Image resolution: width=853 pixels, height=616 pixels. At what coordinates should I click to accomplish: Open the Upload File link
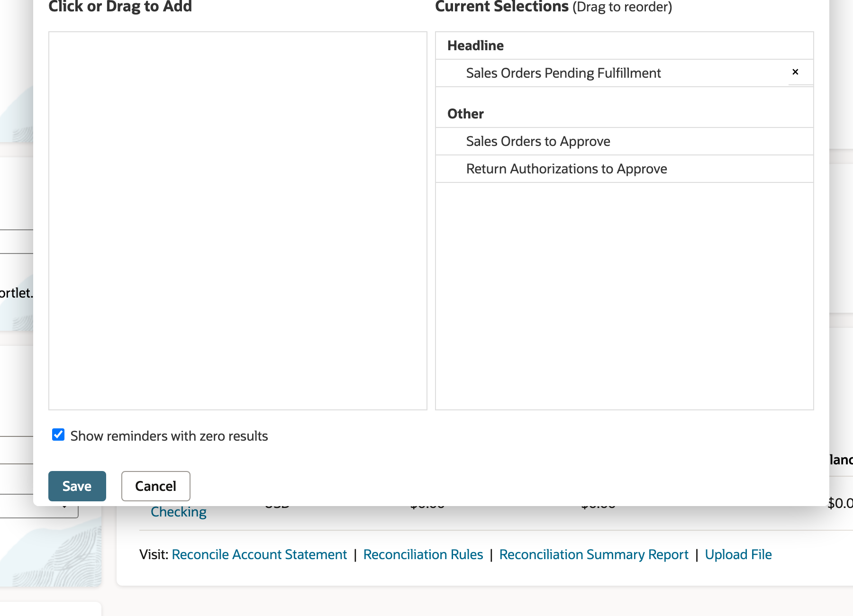point(738,554)
